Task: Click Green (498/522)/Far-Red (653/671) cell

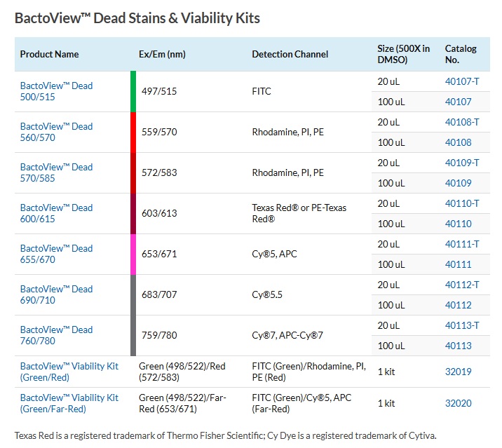Action: pyautogui.click(x=182, y=403)
